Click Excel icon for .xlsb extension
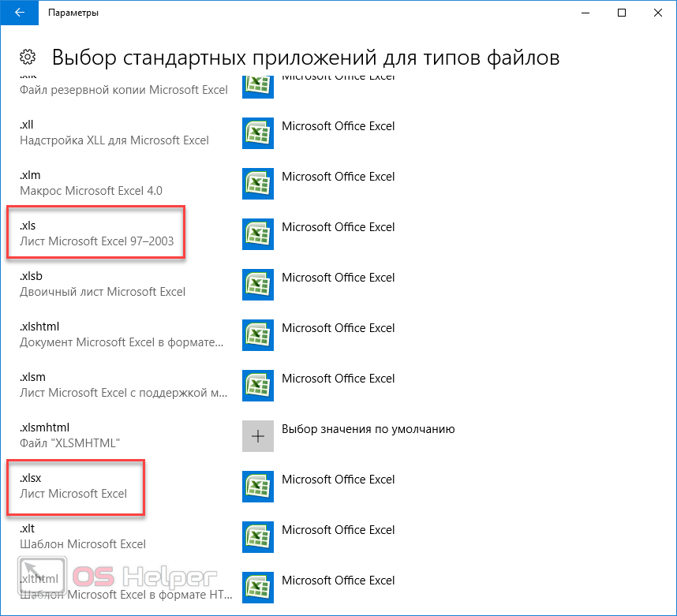This screenshot has height=616, width=677. pyautogui.click(x=258, y=285)
